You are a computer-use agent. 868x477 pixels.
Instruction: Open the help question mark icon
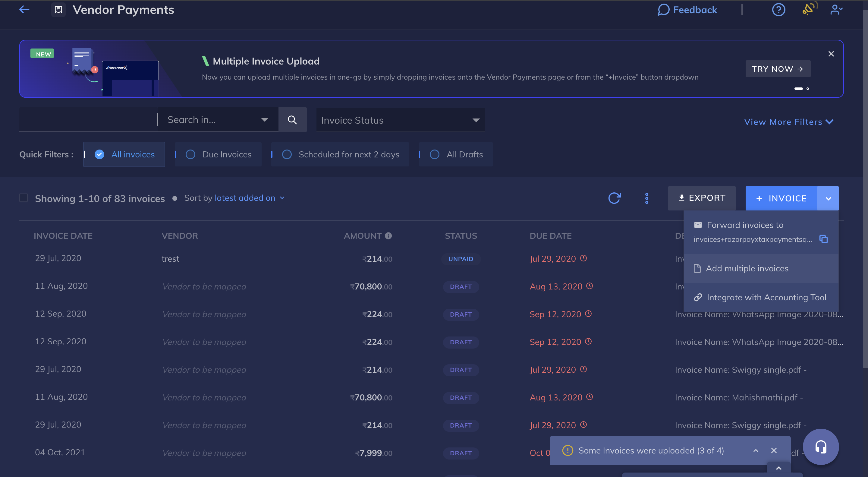point(778,9)
